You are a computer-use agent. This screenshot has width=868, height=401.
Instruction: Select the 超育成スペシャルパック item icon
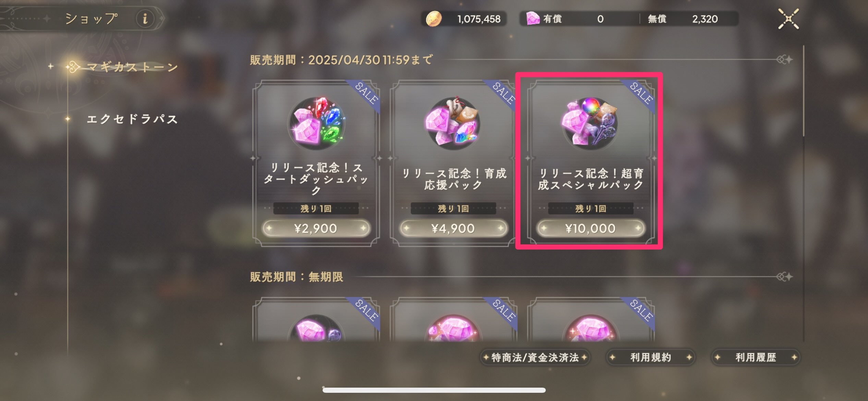pos(590,123)
